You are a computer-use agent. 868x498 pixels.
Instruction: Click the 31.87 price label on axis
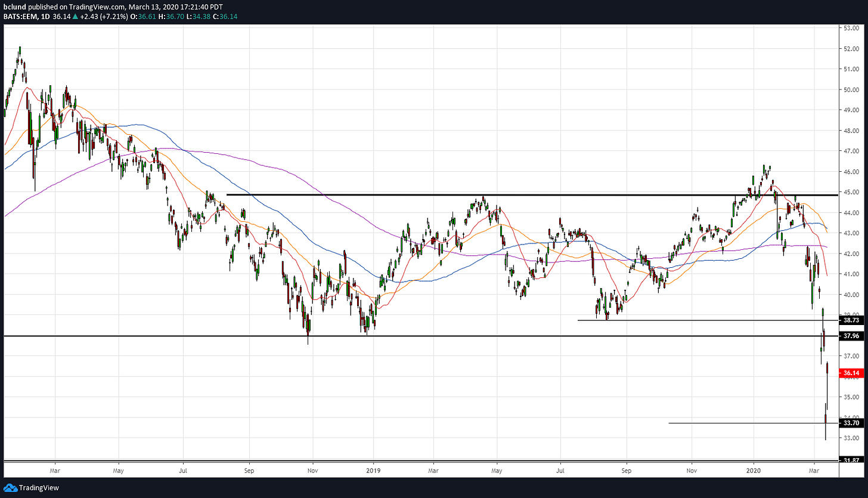pyautogui.click(x=851, y=460)
